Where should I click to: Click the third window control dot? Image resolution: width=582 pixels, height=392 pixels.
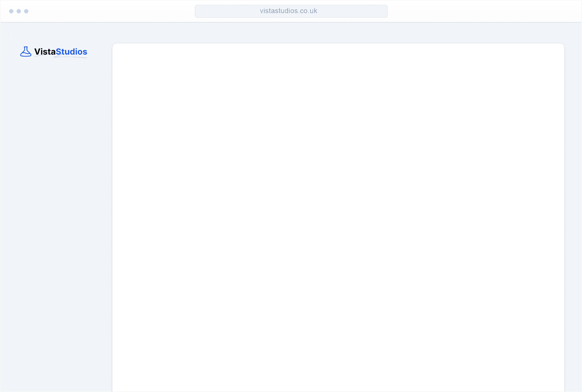26,11
